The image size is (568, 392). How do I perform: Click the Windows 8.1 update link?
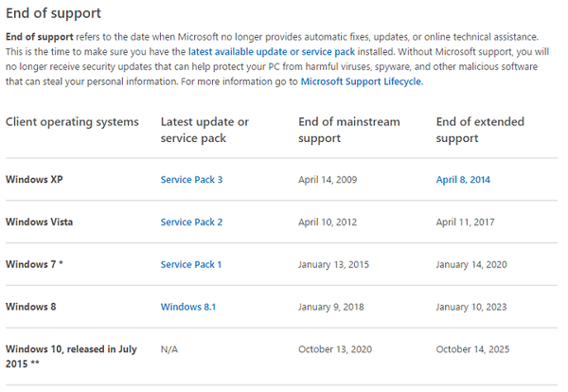186,306
